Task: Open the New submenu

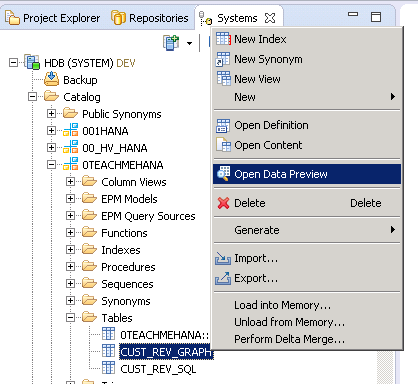Action: tap(307, 97)
